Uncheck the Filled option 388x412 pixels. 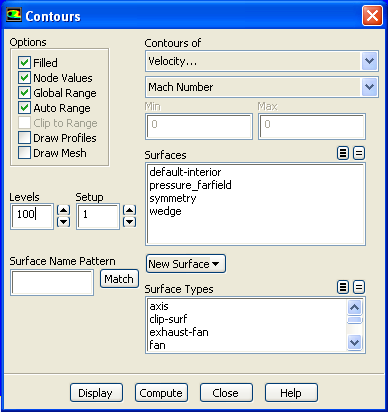24,62
